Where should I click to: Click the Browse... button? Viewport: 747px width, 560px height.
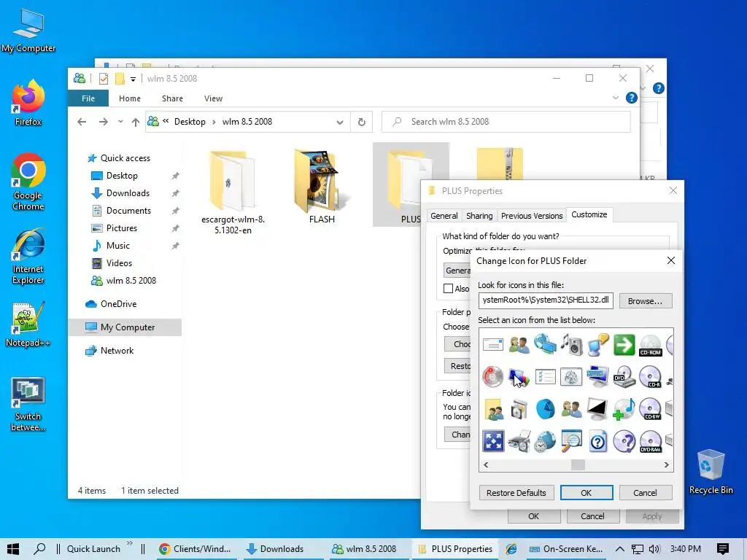pyautogui.click(x=645, y=301)
